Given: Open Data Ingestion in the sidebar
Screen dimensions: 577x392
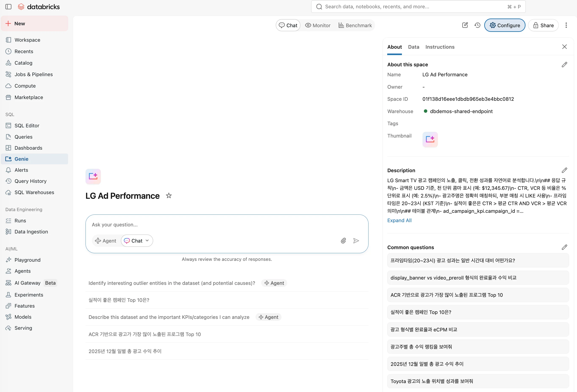Looking at the screenshot, I should (34, 232).
